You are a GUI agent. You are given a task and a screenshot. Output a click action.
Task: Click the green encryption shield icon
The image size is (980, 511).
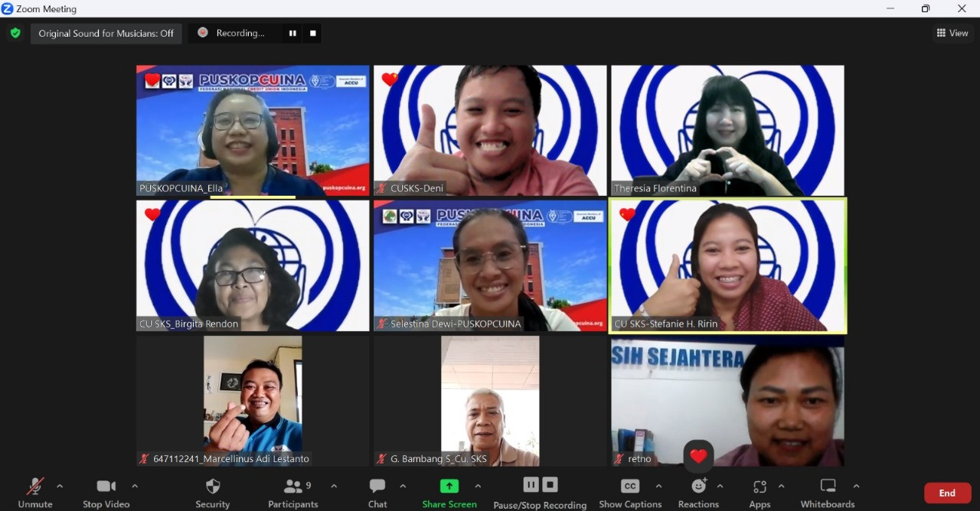tap(15, 33)
